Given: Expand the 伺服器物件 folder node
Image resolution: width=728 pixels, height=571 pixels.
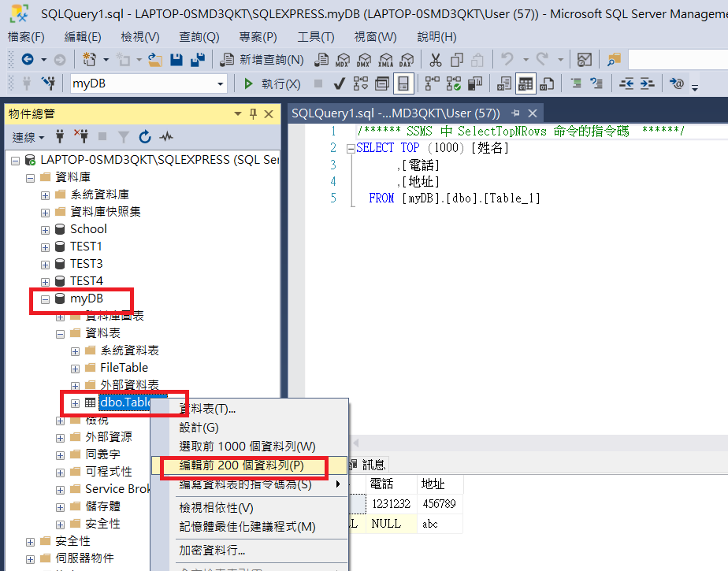Looking at the screenshot, I should 30,559.
